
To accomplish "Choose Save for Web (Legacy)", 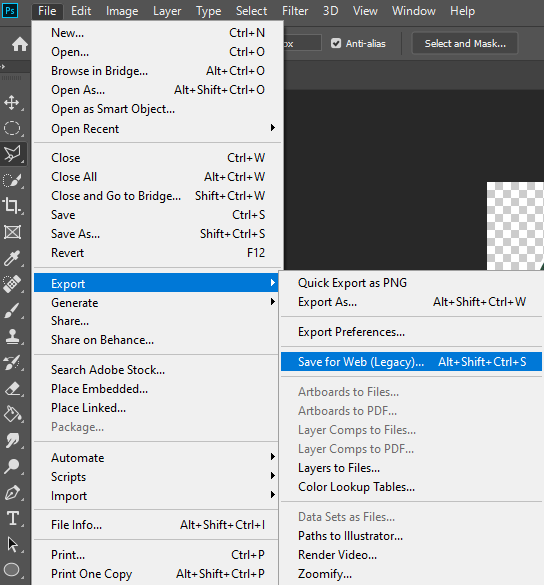I will click(411, 362).
